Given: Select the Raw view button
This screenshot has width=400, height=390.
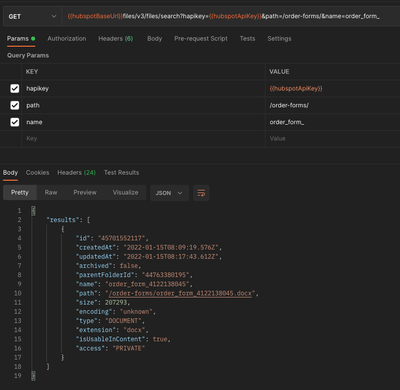Looking at the screenshot, I should coord(51,193).
